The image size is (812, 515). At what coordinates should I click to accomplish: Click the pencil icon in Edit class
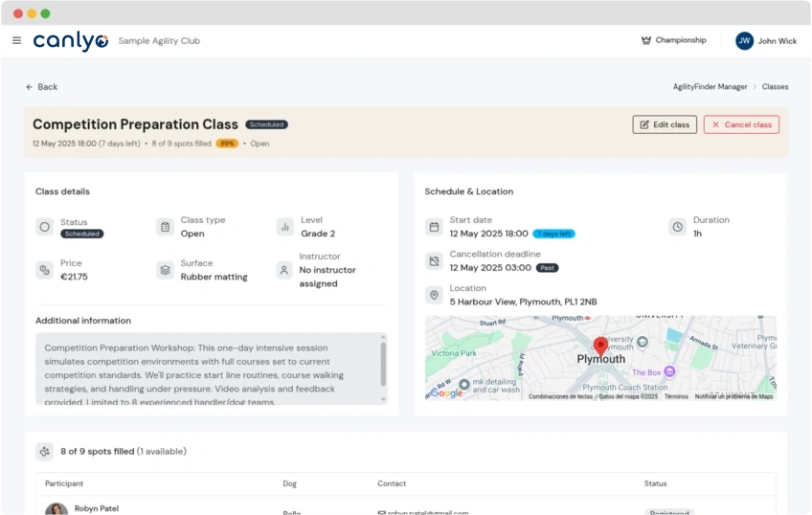coord(644,124)
